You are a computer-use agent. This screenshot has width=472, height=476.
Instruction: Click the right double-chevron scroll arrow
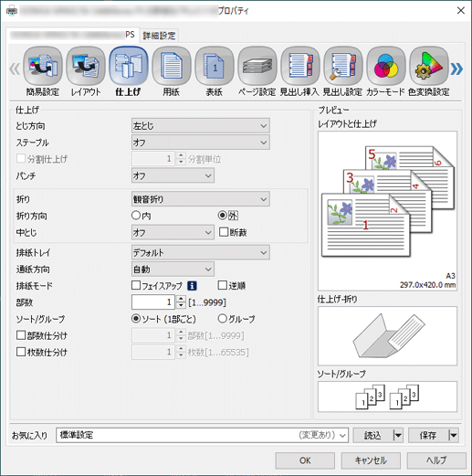point(456,69)
